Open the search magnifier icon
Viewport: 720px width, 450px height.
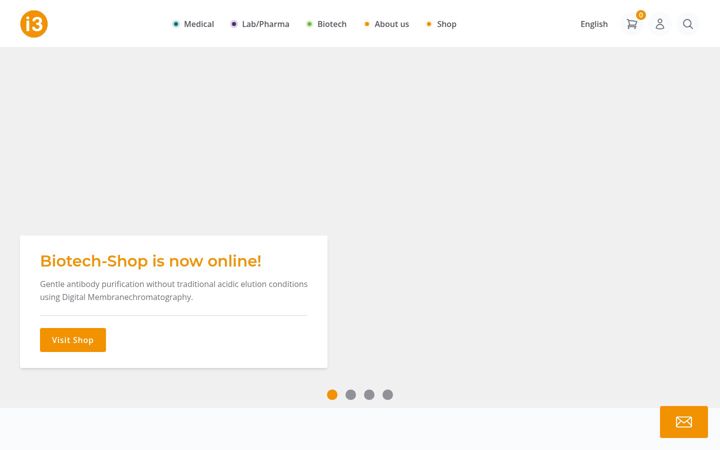tap(687, 24)
